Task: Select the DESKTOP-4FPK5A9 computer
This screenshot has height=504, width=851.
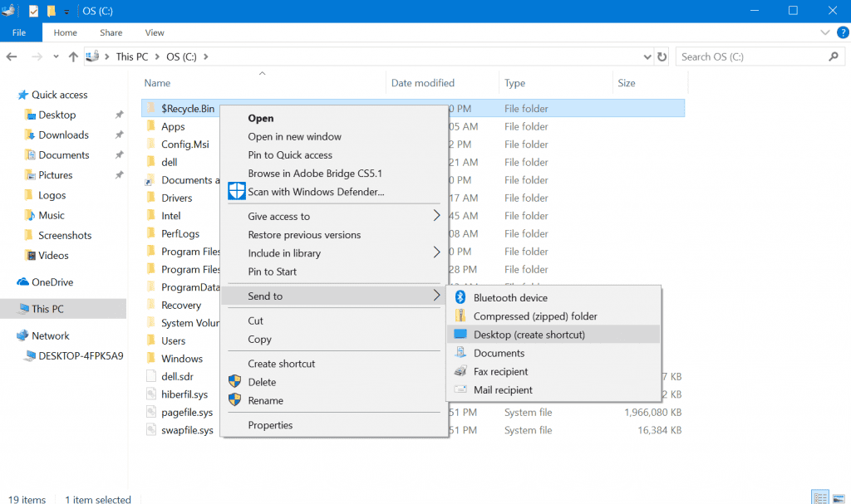Action: [81, 356]
